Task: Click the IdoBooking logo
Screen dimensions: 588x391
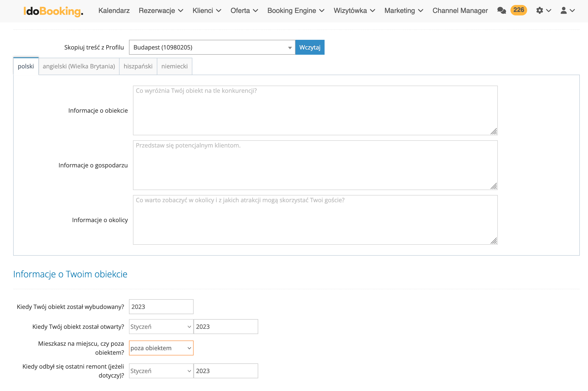Action: pyautogui.click(x=53, y=11)
